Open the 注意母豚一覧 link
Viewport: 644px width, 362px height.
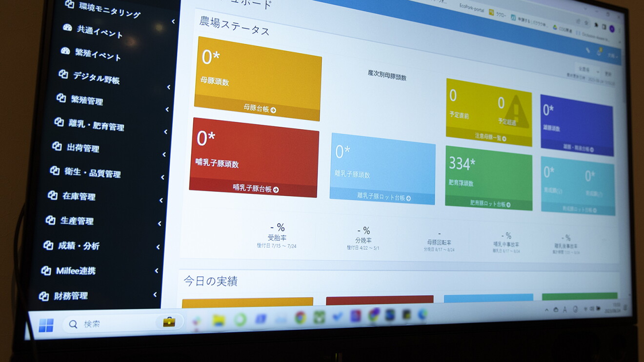tap(491, 137)
